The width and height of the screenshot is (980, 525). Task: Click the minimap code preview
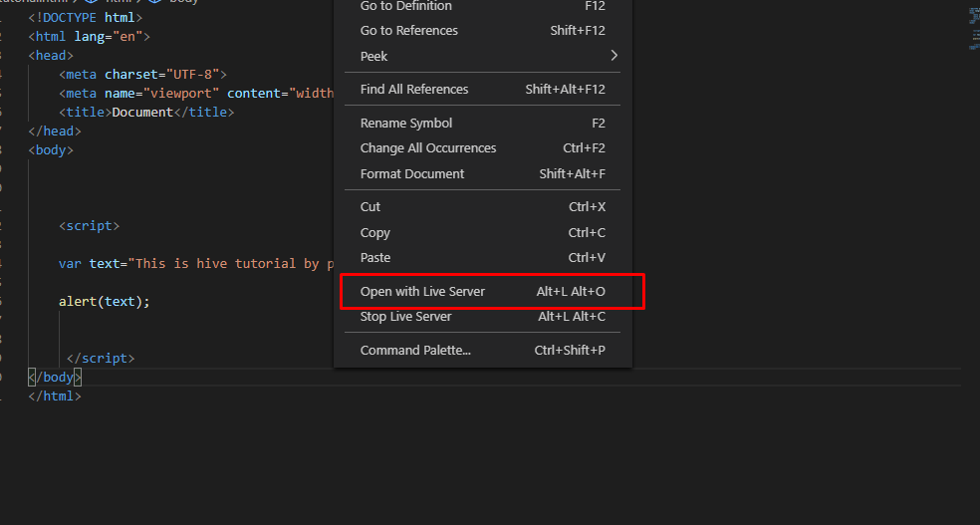click(974, 29)
